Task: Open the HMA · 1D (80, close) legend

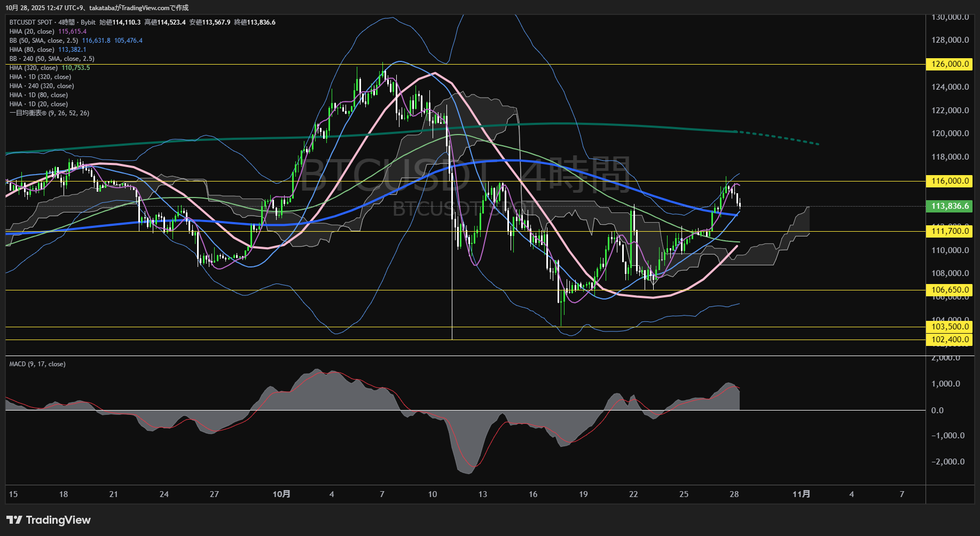Action: click(x=38, y=95)
